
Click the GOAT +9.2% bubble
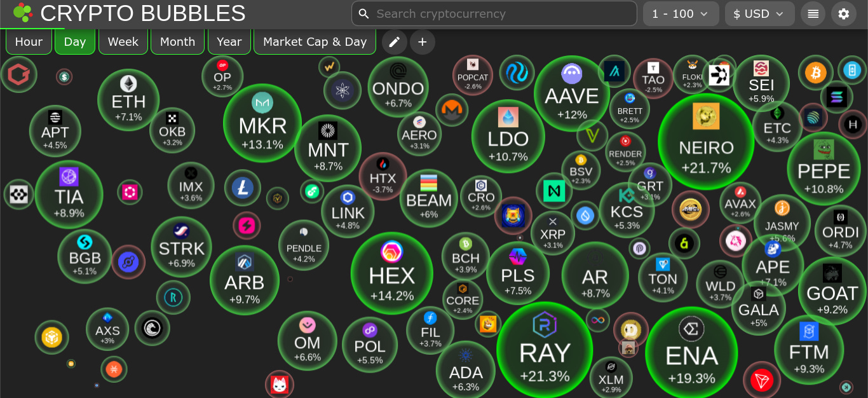(x=832, y=291)
